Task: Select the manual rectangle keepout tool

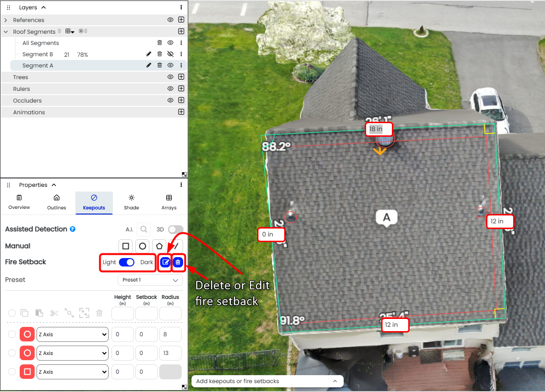Action: coord(125,246)
